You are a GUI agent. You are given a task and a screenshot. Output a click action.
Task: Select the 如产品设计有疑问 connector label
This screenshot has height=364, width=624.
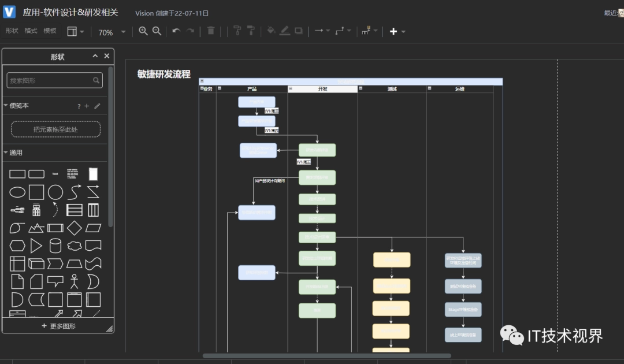[x=270, y=181]
